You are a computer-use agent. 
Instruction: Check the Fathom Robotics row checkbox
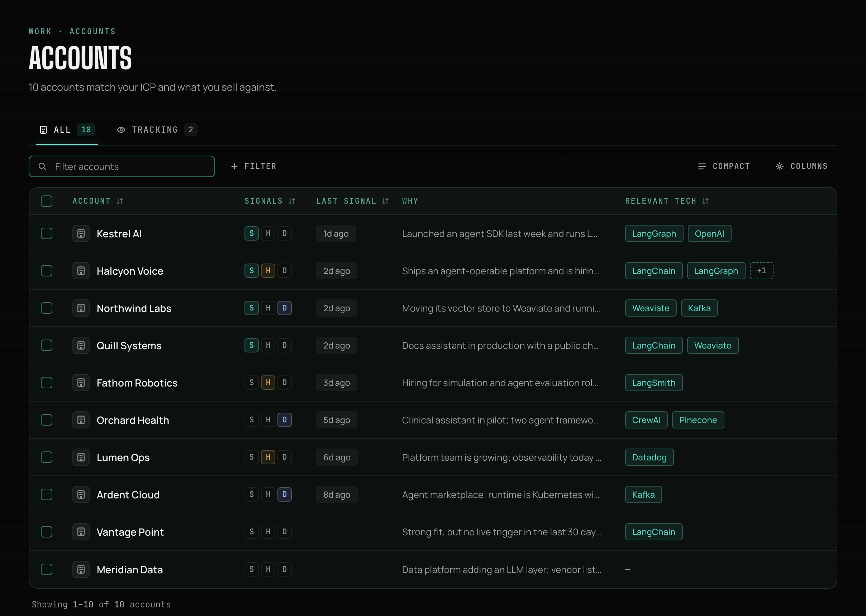tap(47, 382)
